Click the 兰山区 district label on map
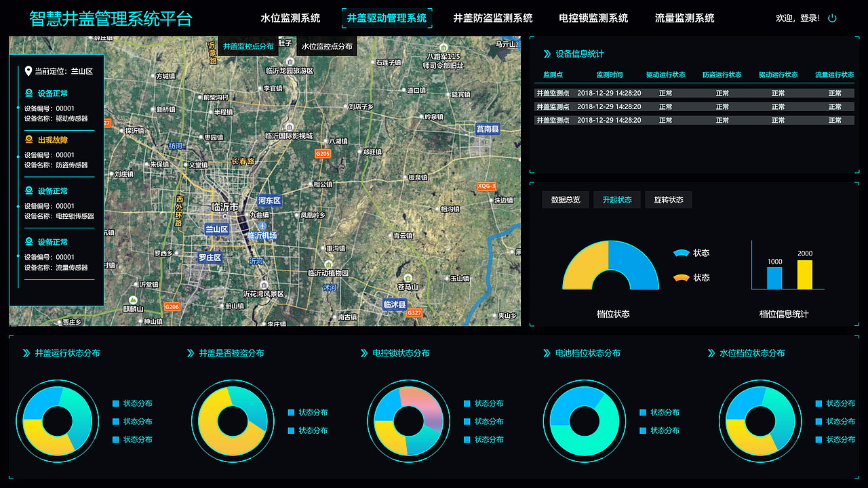Screen dimensions: 868x488 (x=217, y=229)
